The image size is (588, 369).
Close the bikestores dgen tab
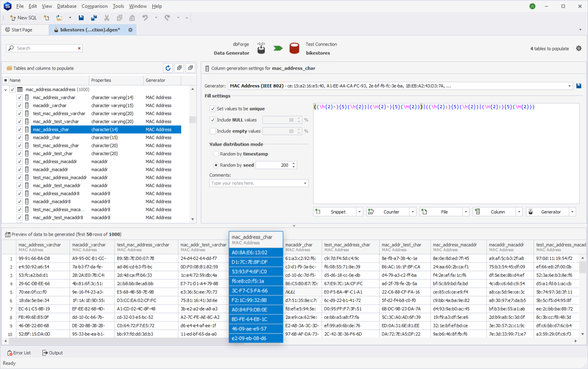point(130,30)
